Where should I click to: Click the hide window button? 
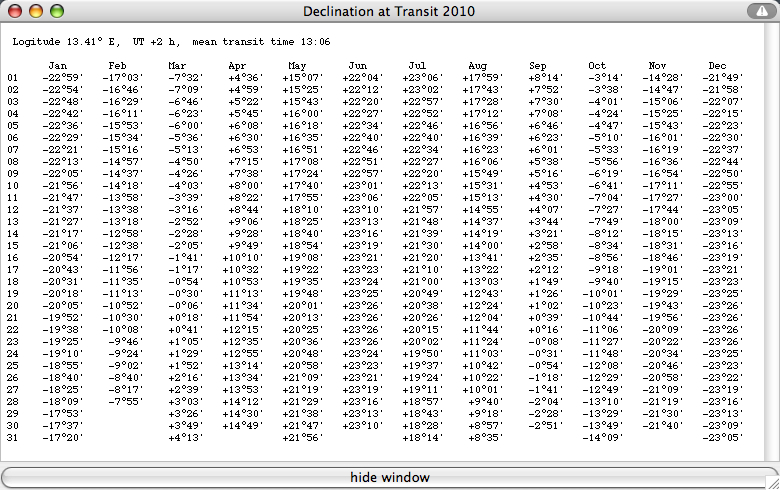tap(389, 477)
